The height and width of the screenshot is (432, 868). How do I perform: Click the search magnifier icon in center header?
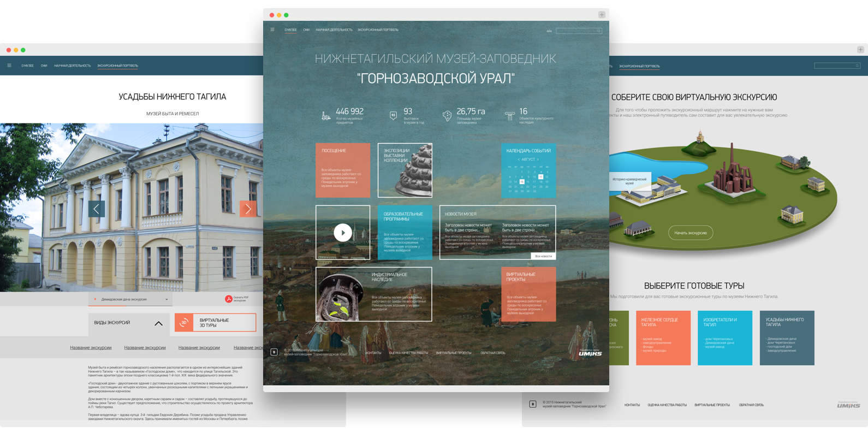(599, 31)
